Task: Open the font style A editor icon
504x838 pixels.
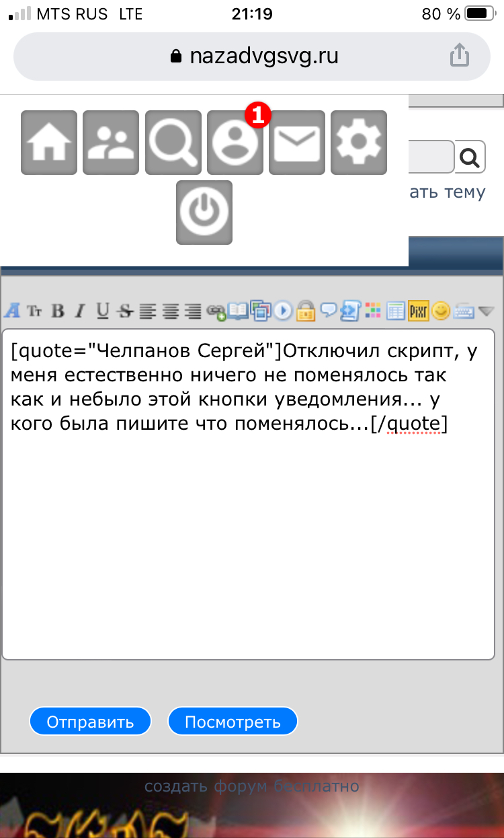Action: point(13,311)
